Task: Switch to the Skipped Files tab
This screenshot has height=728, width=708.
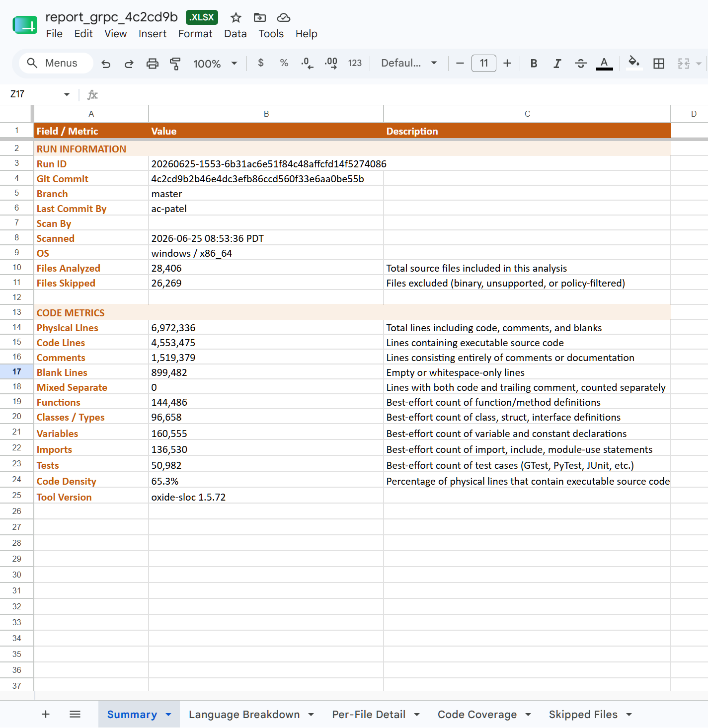Action: click(583, 714)
